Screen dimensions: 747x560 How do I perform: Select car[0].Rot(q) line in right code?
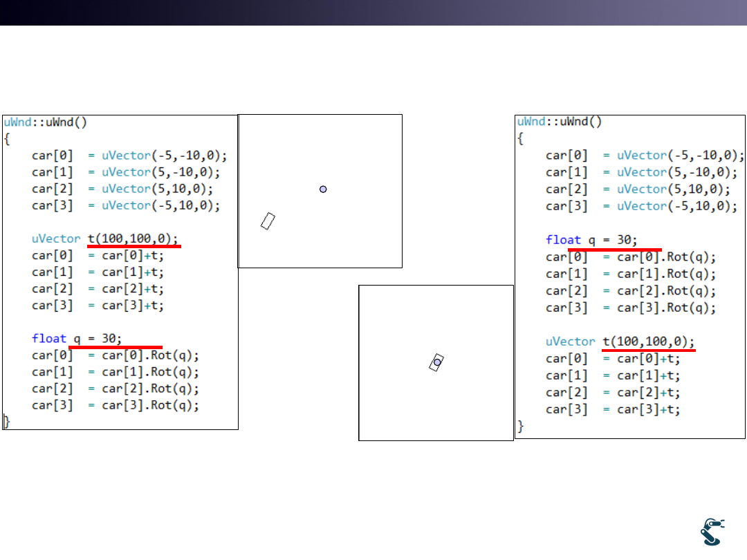pyautogui.click(x=631, y=257)
